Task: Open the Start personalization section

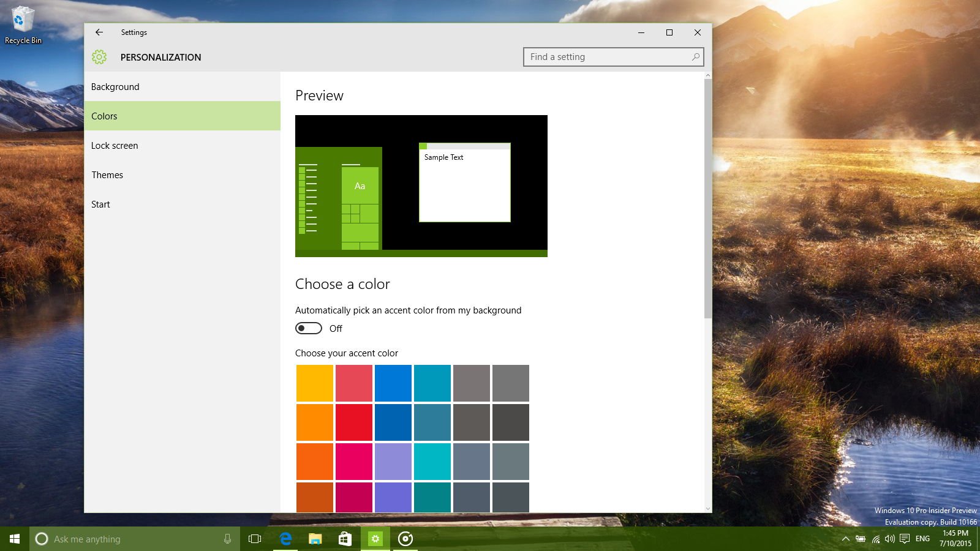Action: [x=183, y=204]
